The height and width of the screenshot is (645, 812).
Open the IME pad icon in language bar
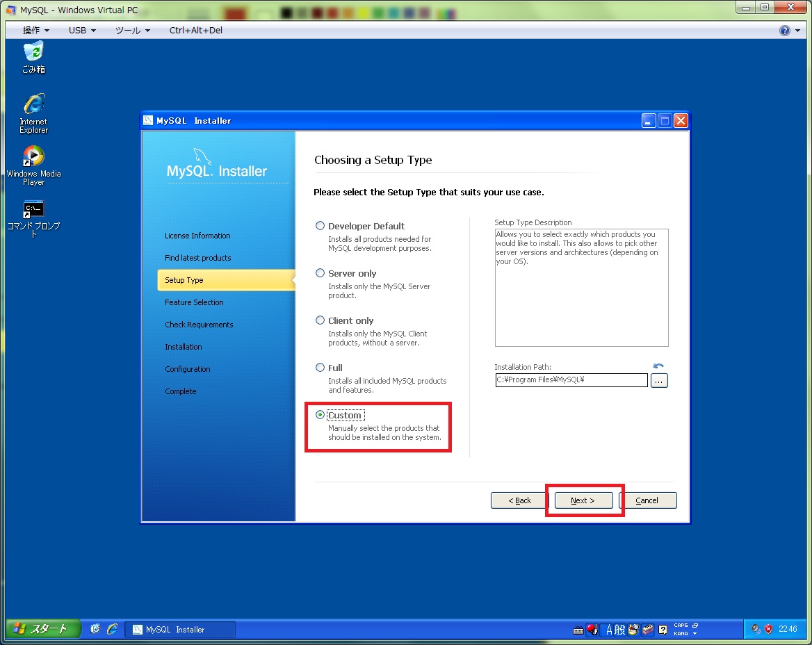tap(633, 630)
